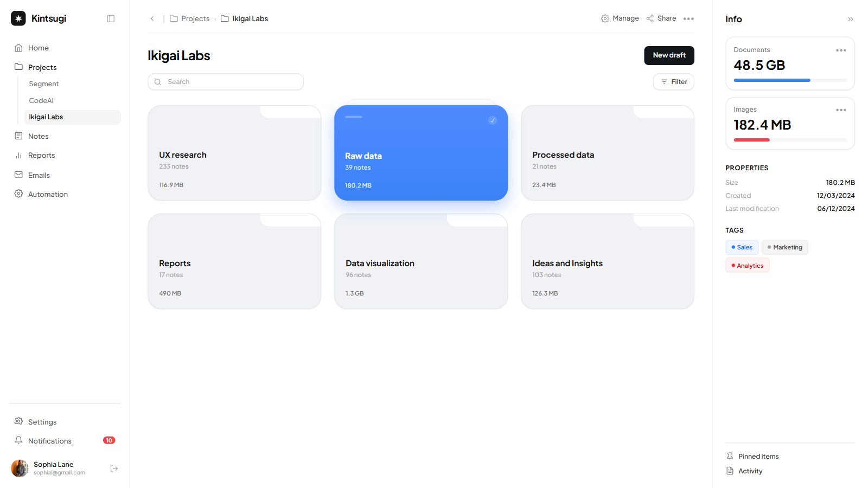Viewport: 868px width, 488px height.
Task: Select Ikigai Labs in the sidebar
Action: (72, 117)
